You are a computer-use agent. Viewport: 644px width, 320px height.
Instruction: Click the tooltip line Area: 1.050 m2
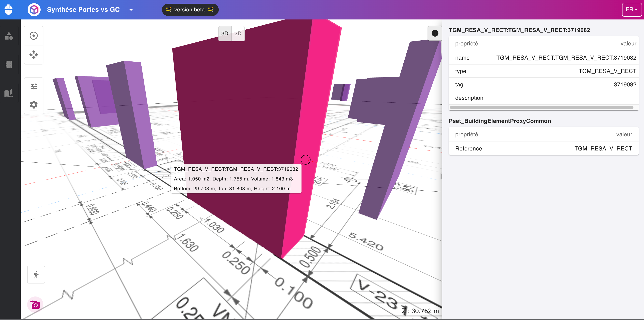[233, 179]
